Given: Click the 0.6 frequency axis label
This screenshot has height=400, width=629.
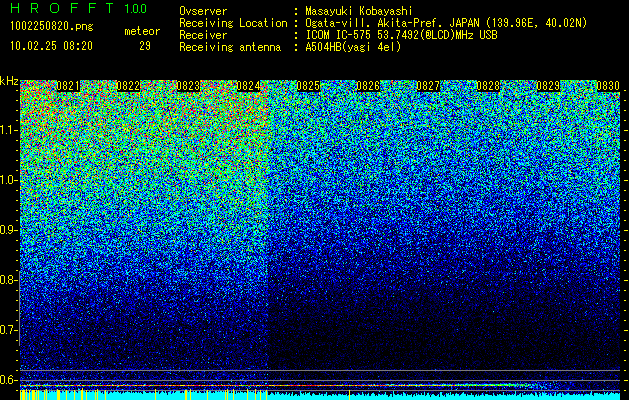Looking at the screenshot, I should (8, 380).
